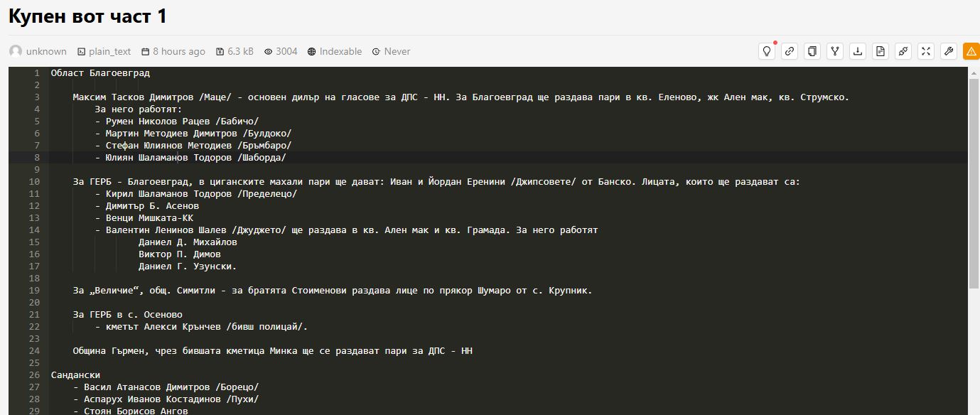
Task: Click the line starting 'Община Гърмен'
Action: point(273,351)
